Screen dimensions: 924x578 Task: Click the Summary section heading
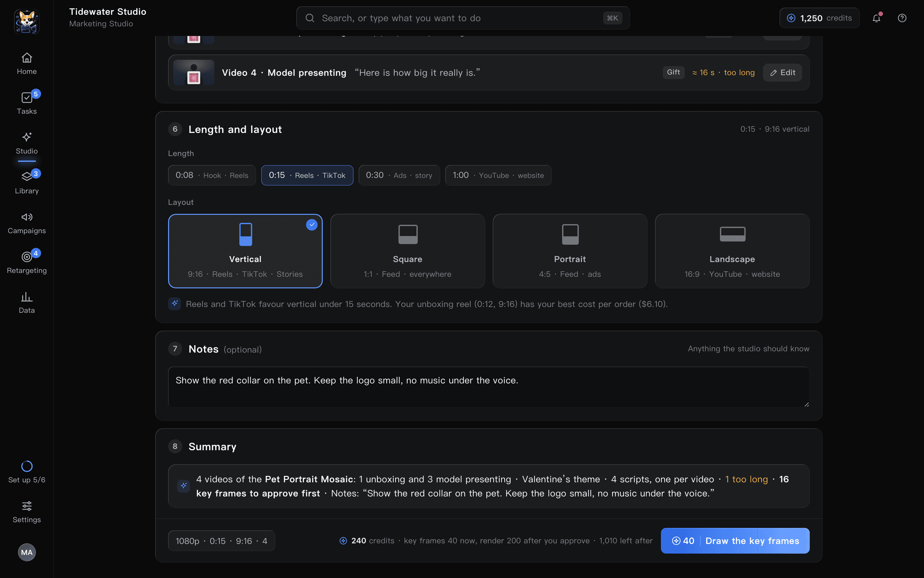(212, 447)
